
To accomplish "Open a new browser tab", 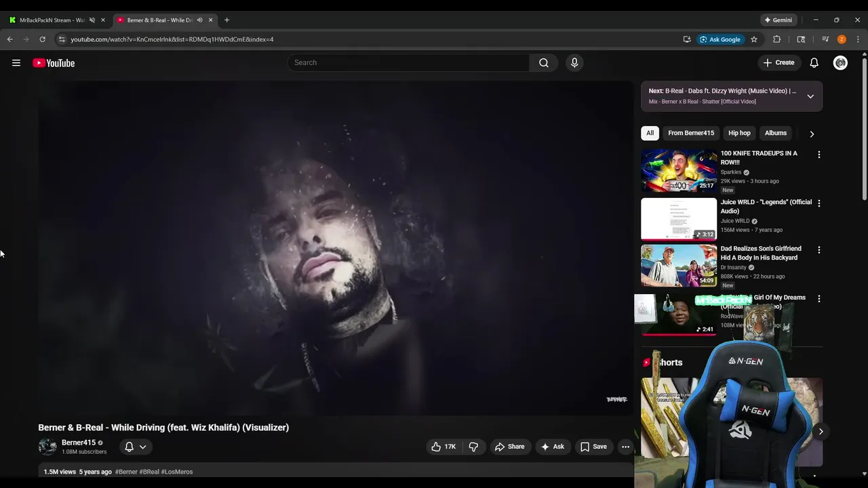I will coord(226,20).
